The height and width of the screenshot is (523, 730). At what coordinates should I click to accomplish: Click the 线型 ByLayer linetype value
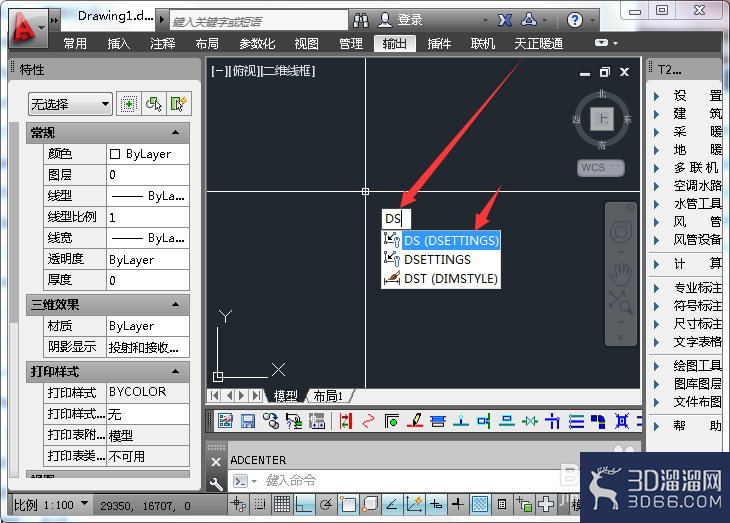(148, 196)
